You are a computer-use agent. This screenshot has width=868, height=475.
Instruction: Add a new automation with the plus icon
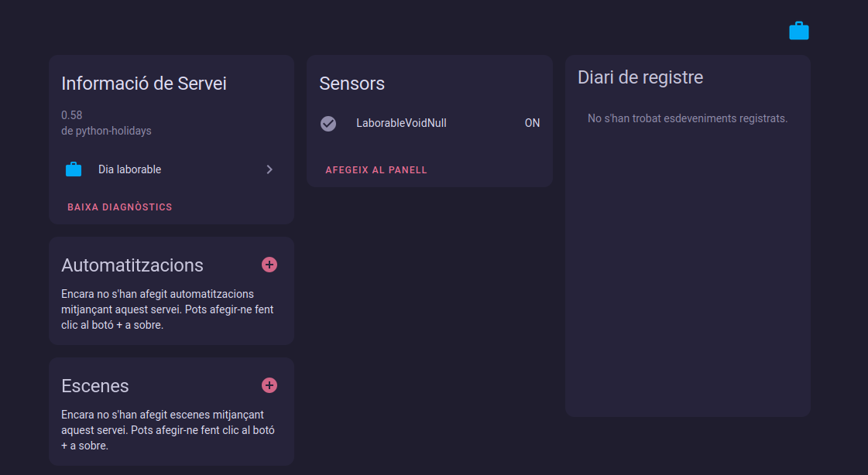(x=269, y=265)
